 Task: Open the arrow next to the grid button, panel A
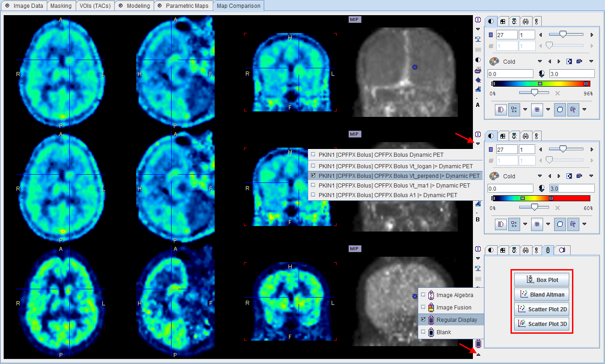[548, 110]
